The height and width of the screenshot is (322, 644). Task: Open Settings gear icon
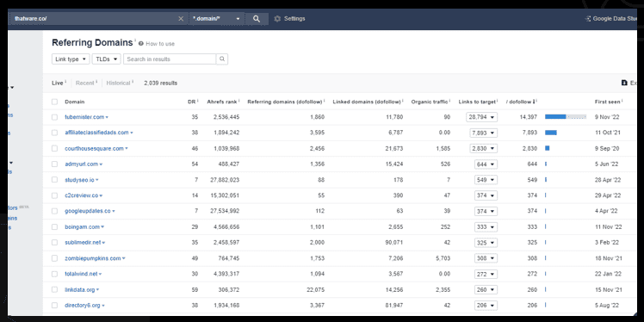coord(277,19)
